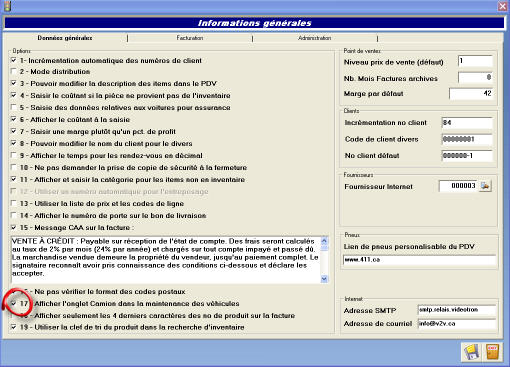Click the Nb. Mois Factures archives field
Image resolution: width=510 pixels, height=367 pixels.
click(x=475, y=77)
